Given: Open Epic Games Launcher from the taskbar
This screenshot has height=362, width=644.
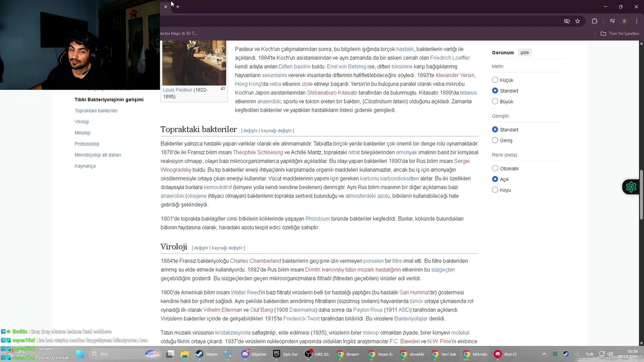Looking at the screenshot, I should [285, 354].
